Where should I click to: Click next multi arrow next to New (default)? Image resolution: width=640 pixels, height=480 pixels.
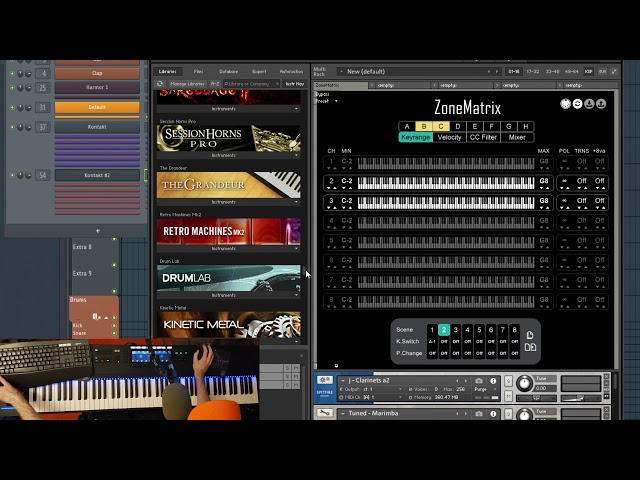[x=497, y=71]
